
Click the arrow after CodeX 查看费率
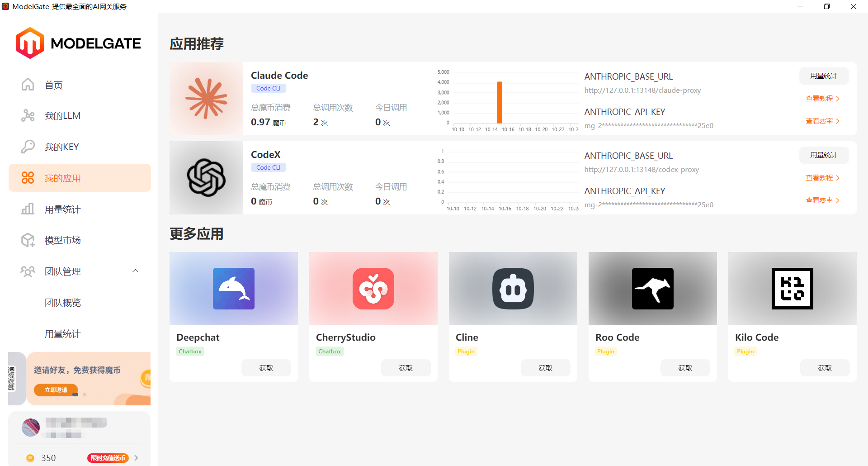coord(837,200)
